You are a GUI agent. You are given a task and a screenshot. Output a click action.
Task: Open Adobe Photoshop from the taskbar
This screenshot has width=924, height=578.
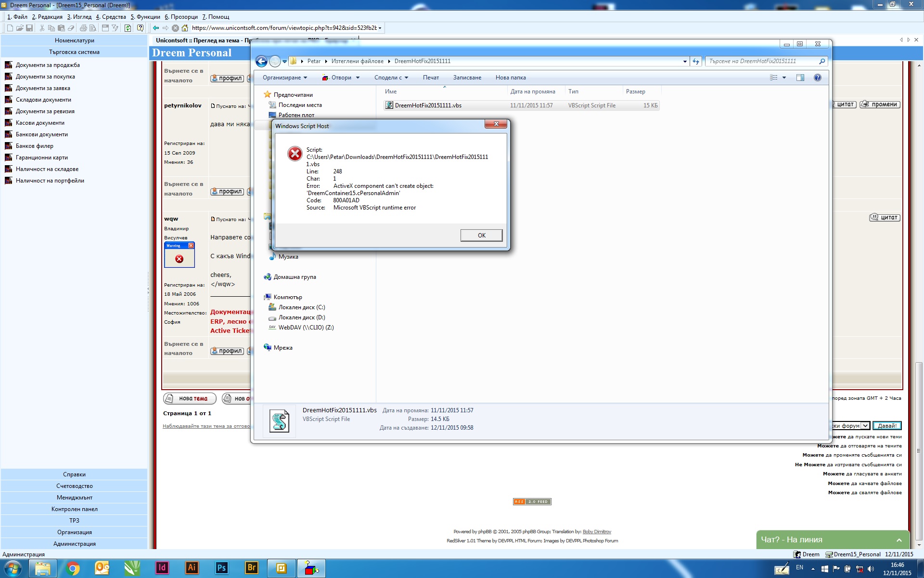[x=221, y=568]
